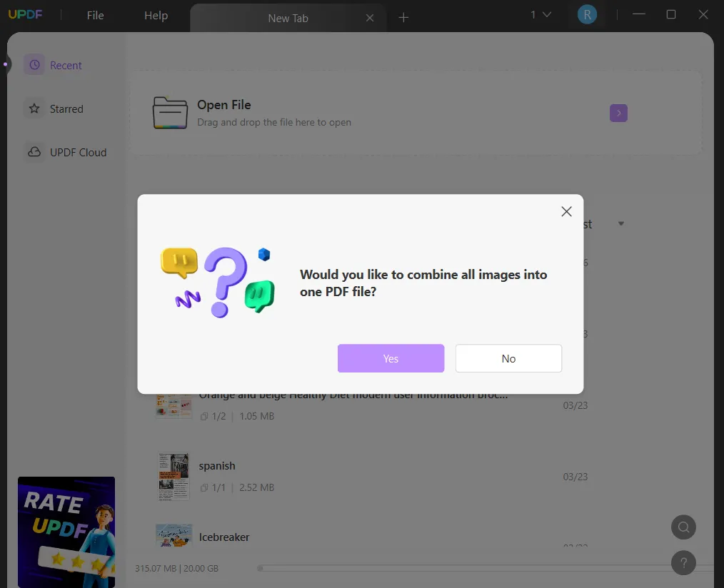The width and height of the screenshot is (724, 588).
Task: Click the Starred star icon
Action: point(35,109)
